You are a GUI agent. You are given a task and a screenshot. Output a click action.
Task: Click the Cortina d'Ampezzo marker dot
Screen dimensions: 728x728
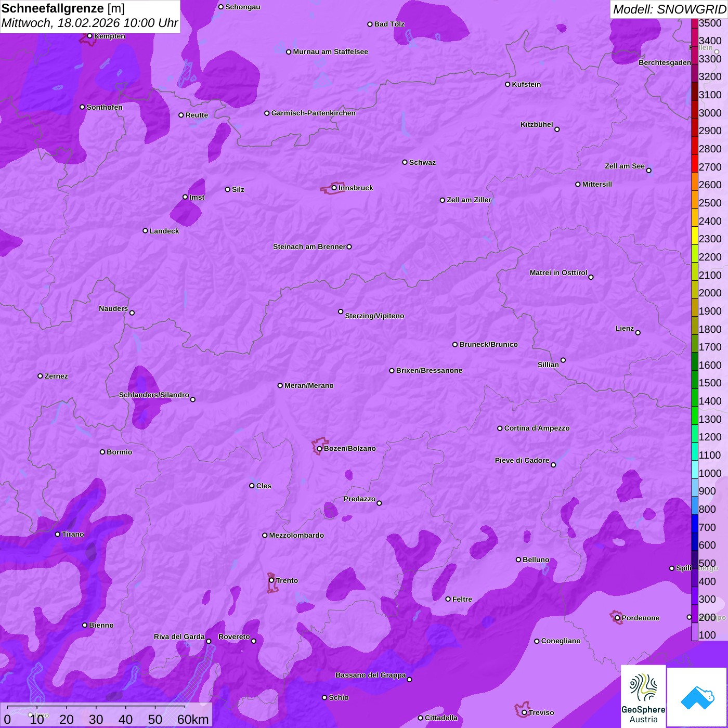click(x=500, y=428)
